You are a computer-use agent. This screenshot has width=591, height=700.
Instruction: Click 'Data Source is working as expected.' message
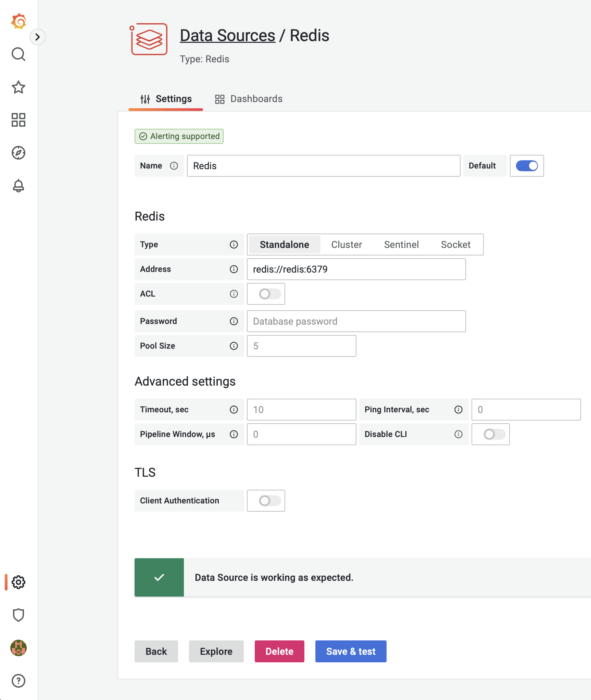(x=274, y=577)
